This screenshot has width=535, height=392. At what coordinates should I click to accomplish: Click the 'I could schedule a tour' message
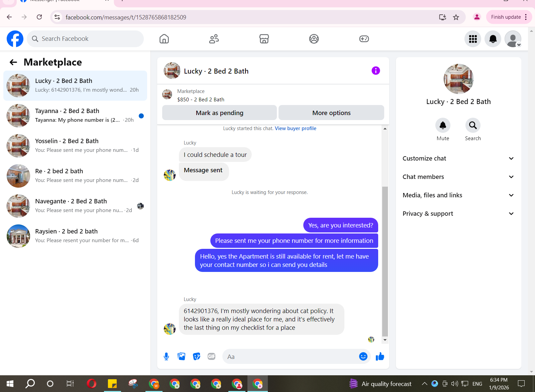[215, 155]
